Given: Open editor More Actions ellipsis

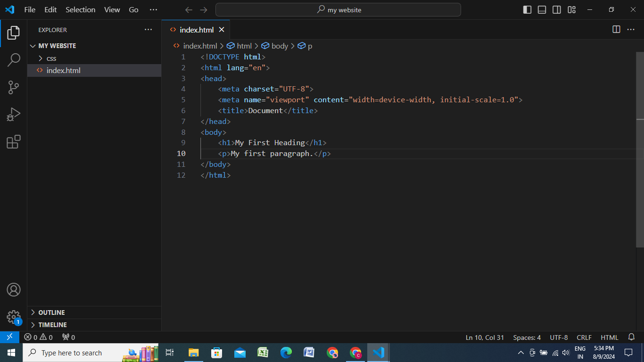Looking at the screenshot, I should pyautogui.click(x=631, y=29).
